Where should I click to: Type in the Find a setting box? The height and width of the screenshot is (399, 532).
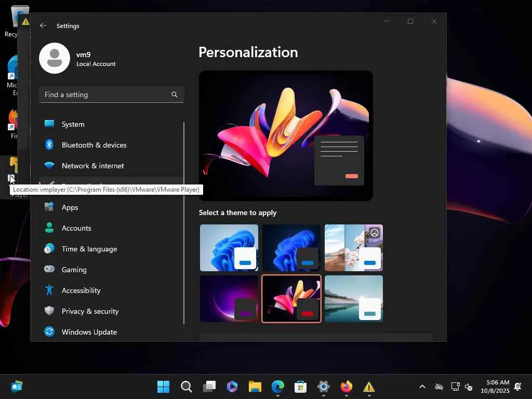point(104,95)
